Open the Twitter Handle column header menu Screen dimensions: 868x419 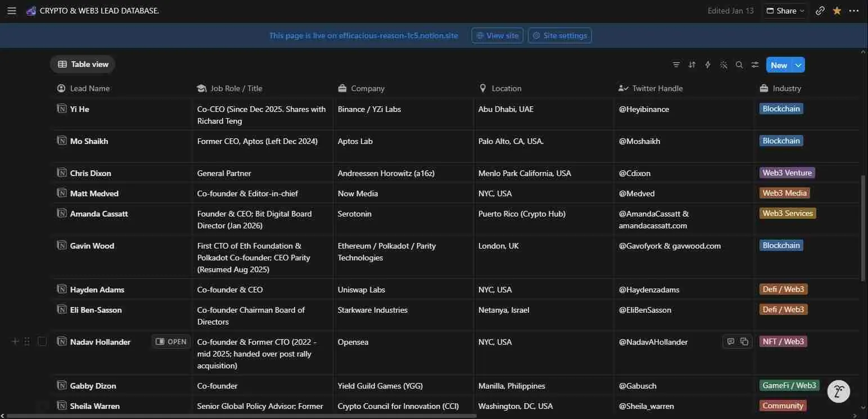coord(684,88)
